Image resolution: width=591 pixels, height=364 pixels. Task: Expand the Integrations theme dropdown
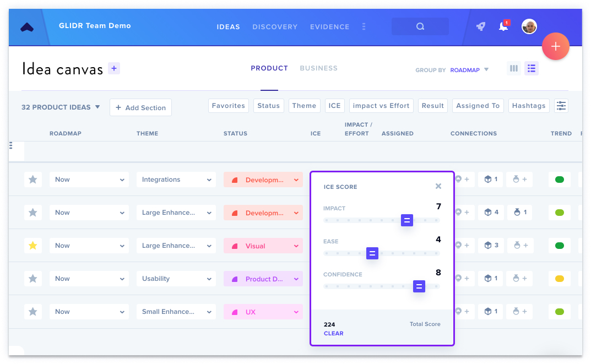pos(176,180)
